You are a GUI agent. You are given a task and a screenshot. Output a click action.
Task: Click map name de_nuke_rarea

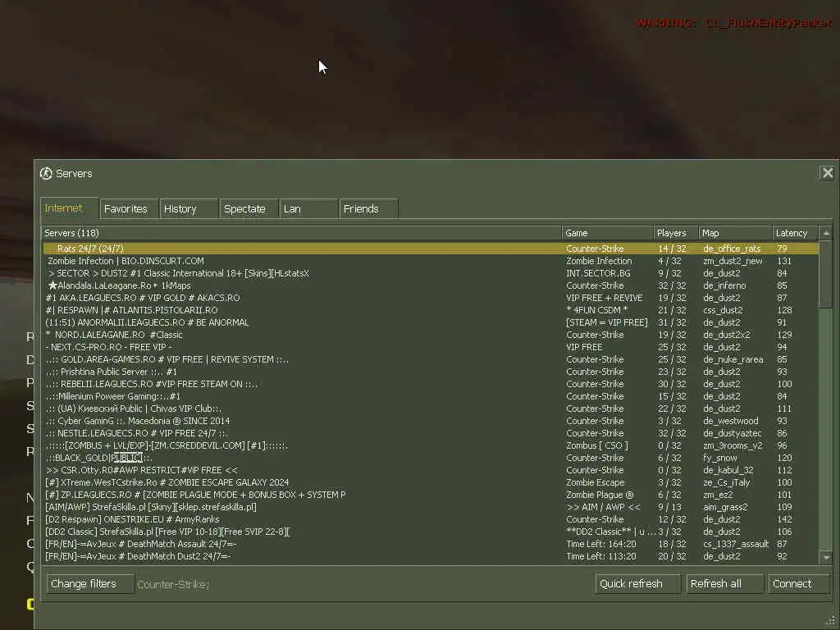click(x=733, y=359)
